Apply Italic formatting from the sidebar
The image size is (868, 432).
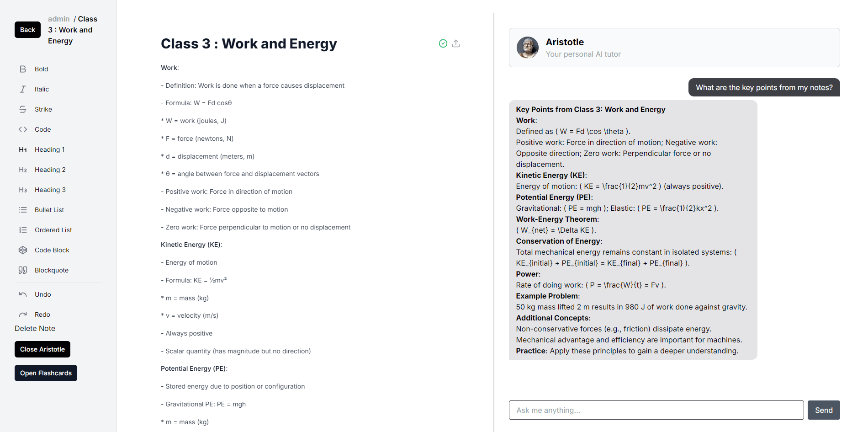pos(23,89)
